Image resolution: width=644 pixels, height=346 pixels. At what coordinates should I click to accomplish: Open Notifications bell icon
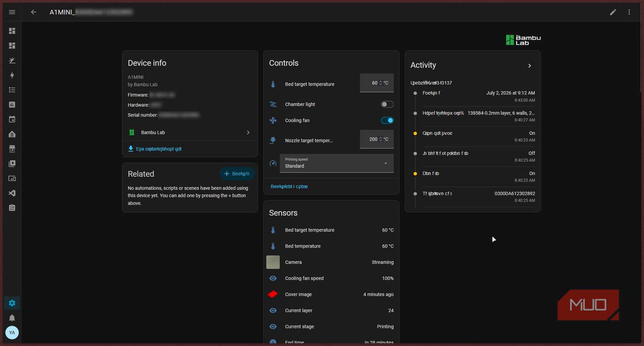(12, 318)
